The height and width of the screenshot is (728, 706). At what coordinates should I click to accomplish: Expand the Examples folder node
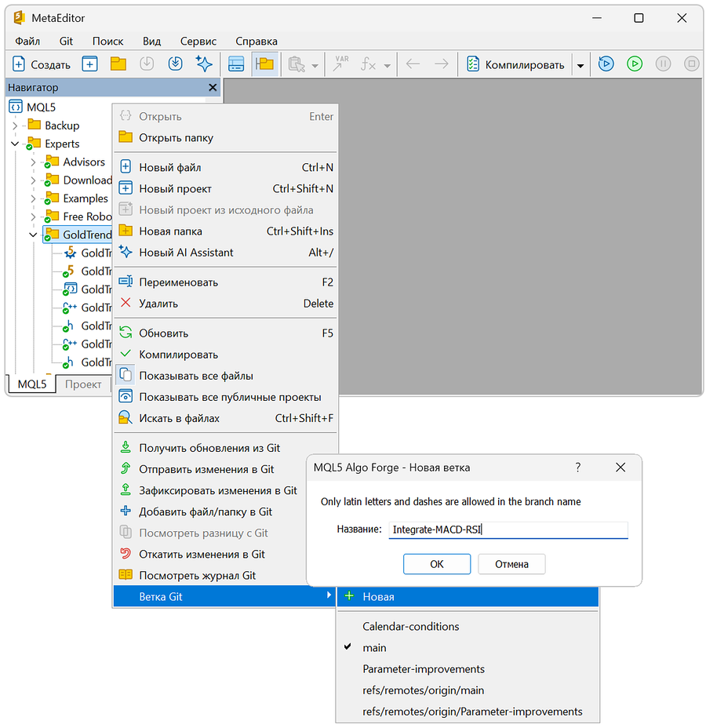(33, 198)
